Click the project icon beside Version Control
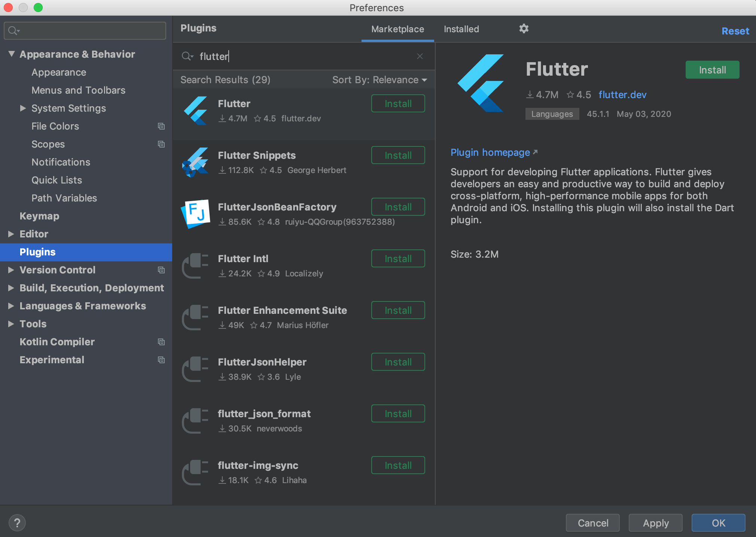This screenshot has width=756, height=537. 161,270
